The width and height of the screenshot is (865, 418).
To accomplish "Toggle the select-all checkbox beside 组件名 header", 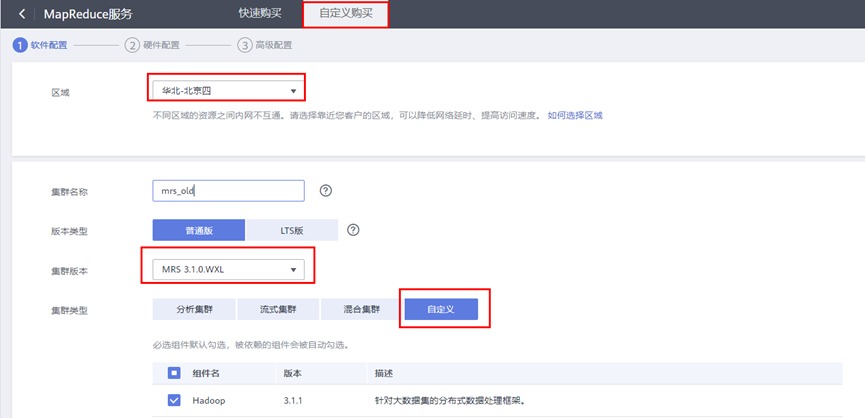I will pyautogui.click(x=174, y=373).
